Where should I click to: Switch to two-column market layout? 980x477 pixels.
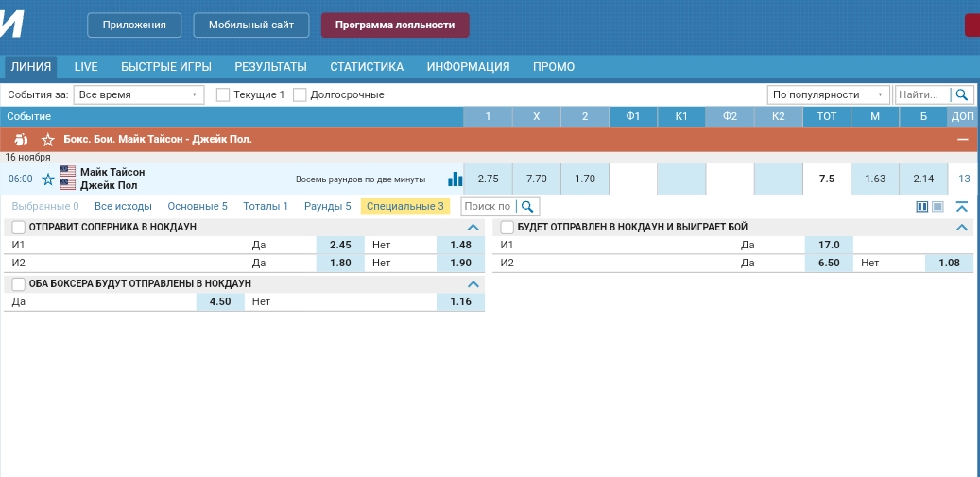coord(922,207)
